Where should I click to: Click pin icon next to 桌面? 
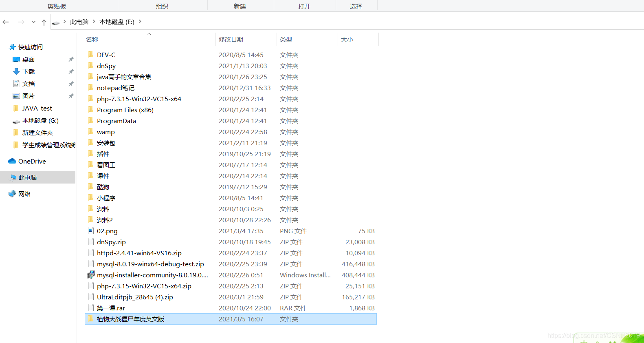point(71,60)
